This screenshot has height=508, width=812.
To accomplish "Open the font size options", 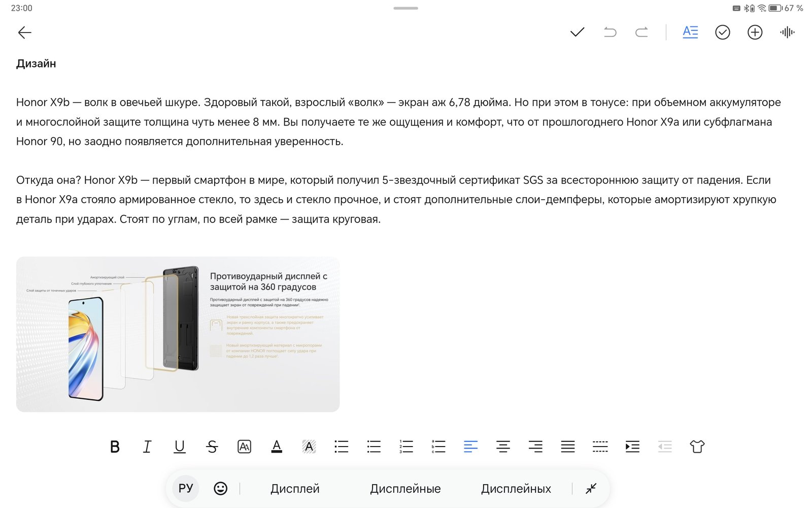I will click(244, 447).
